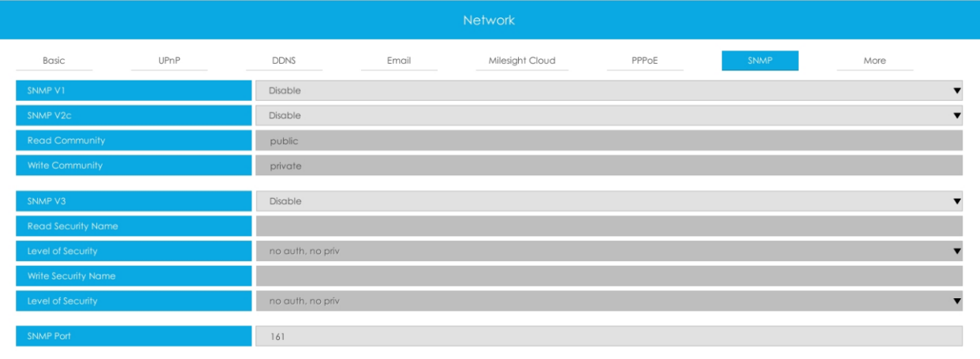Screen dimensions: 980x359
Task: Click the Write Community label
Action: pos(134,166)
